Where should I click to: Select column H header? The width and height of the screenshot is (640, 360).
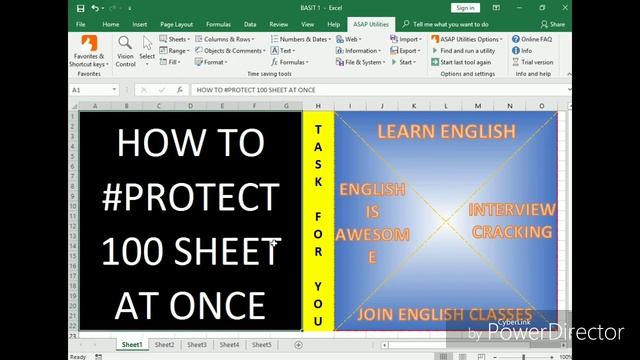[318, 106]
